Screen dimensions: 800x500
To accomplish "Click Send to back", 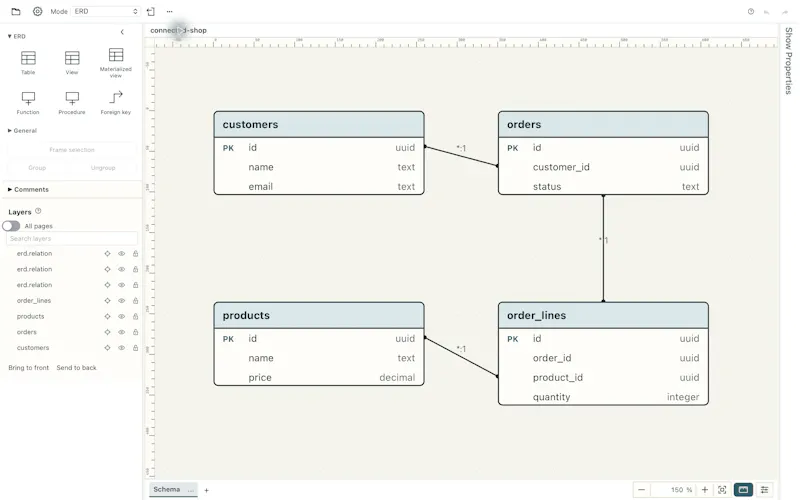I will pos(77,368).
